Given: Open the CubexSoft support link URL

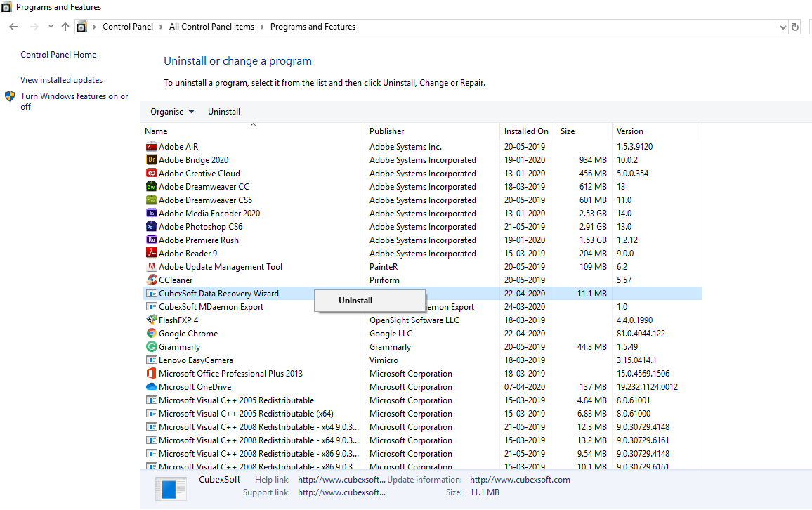Looking at the screenshot, I should (x=342, y=492).
